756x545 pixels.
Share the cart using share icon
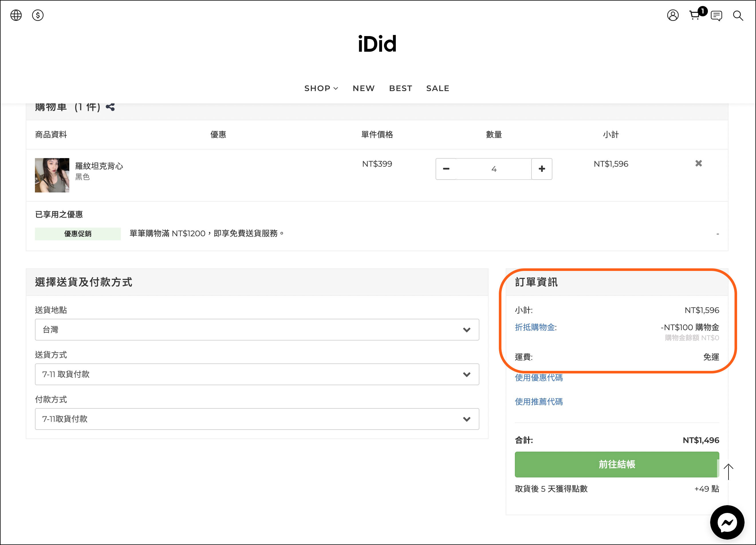click(110, 107)
